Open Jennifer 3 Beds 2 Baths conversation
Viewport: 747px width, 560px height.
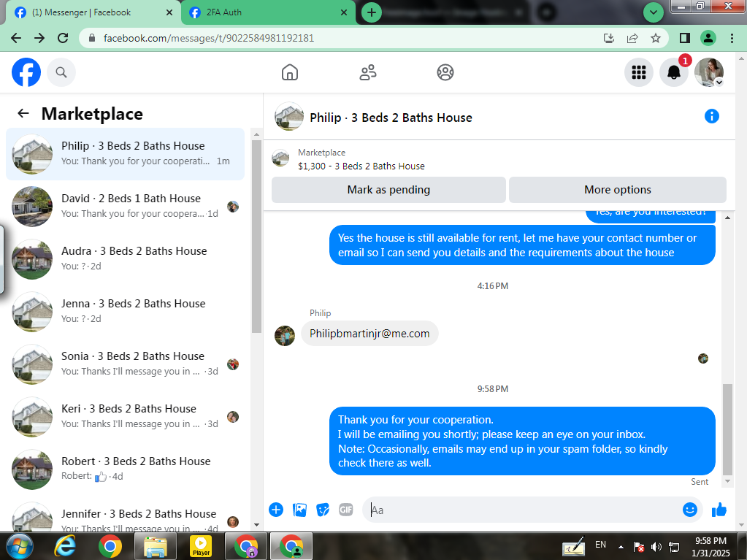(126, 515)
